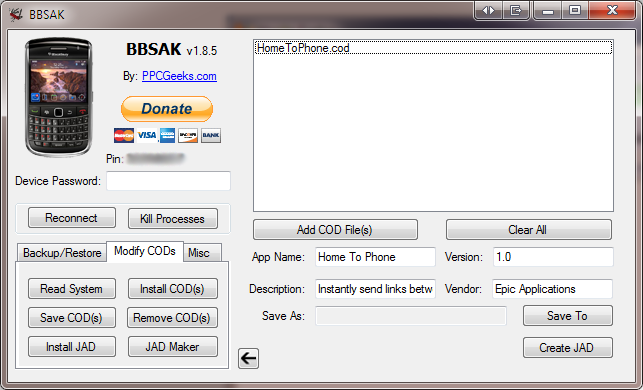
Task: Click the Create JAD button
Action: [568, 348]
